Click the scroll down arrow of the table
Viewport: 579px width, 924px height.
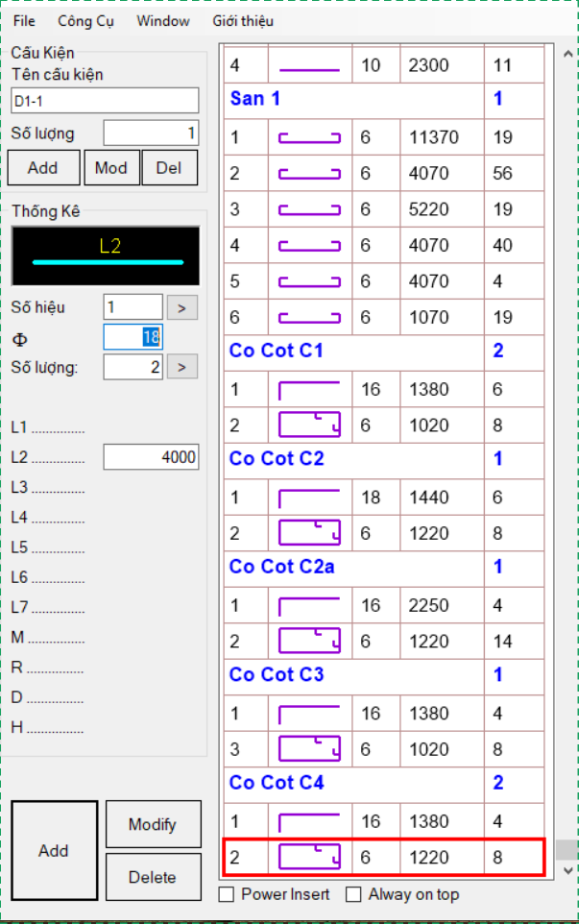click(567, 870)
